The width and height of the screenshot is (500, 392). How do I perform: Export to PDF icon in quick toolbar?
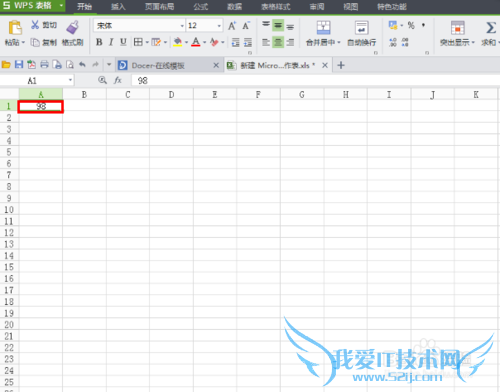point(31,65)
